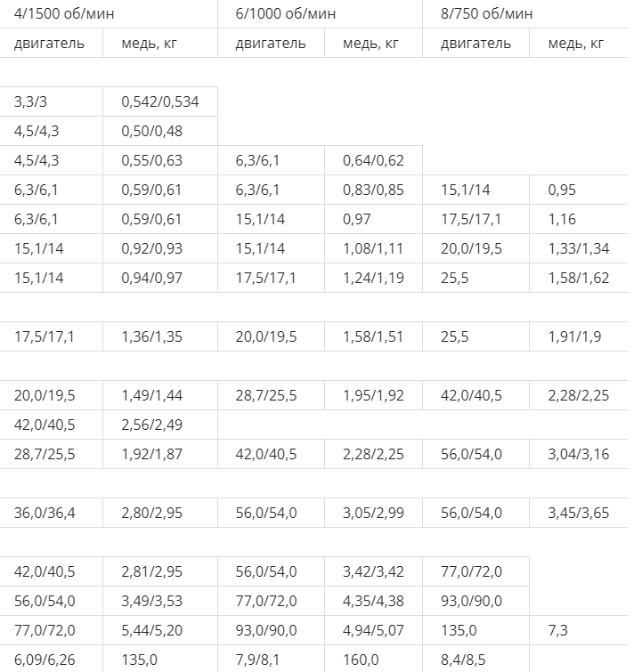The width and height of the screenshot is (642, 672).
Task: Click the 8/750 об/мин header cell
Action: pyautogui.click(x=525, y=13)
